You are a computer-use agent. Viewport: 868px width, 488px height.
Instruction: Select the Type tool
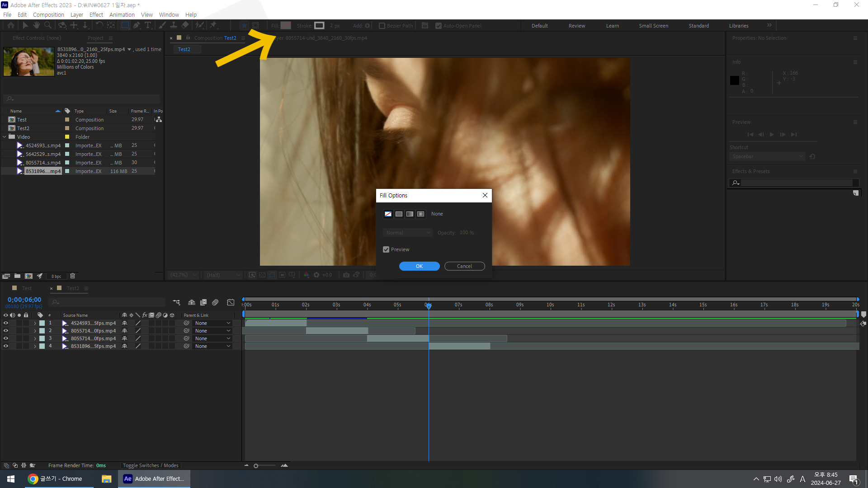click(147, 25)
